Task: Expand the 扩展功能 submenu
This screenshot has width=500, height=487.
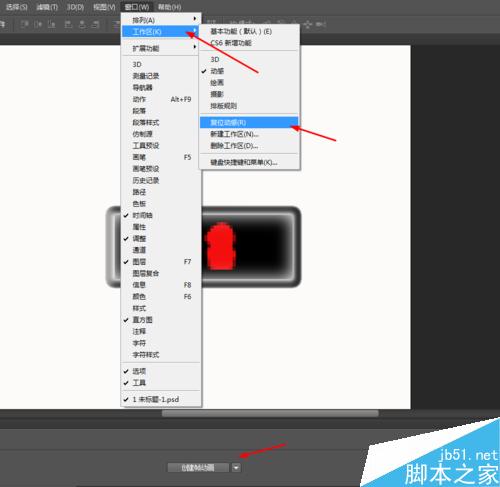Action: pyautogui.click(x=161, y=48)
